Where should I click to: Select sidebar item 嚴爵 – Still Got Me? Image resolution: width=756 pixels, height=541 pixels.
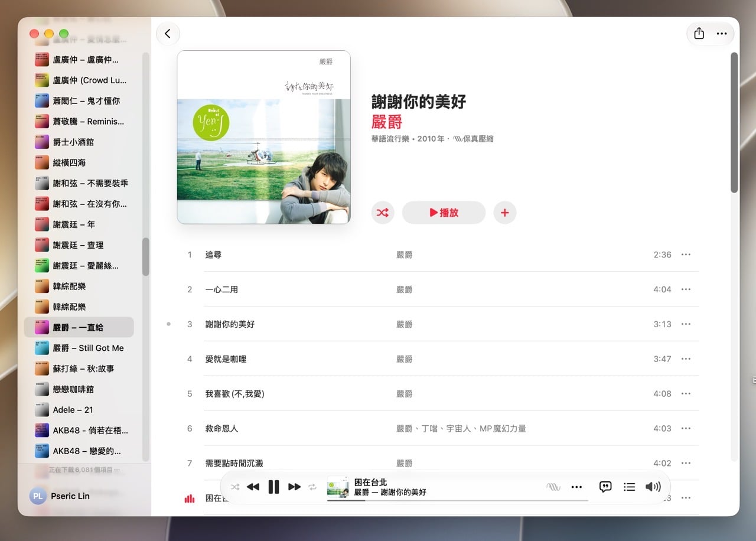79,348
